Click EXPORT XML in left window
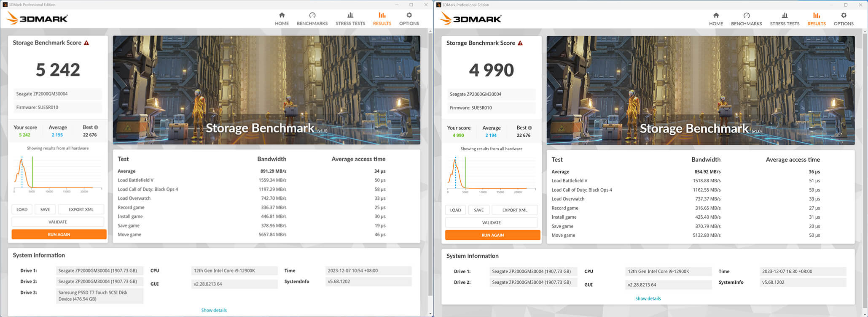Viewport: 868px width, 317px height. pyautogui.click(x=81, y=209)
